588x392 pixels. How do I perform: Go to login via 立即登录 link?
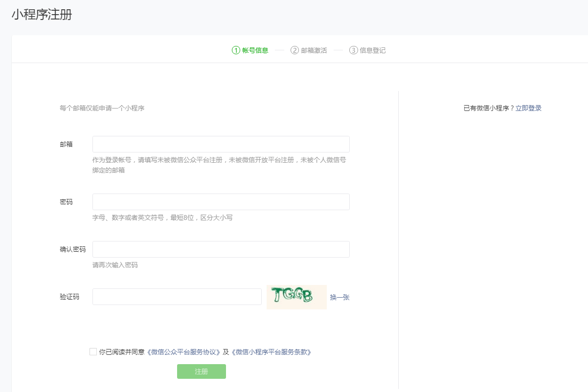pyautogui.click(x=528, y=108)
